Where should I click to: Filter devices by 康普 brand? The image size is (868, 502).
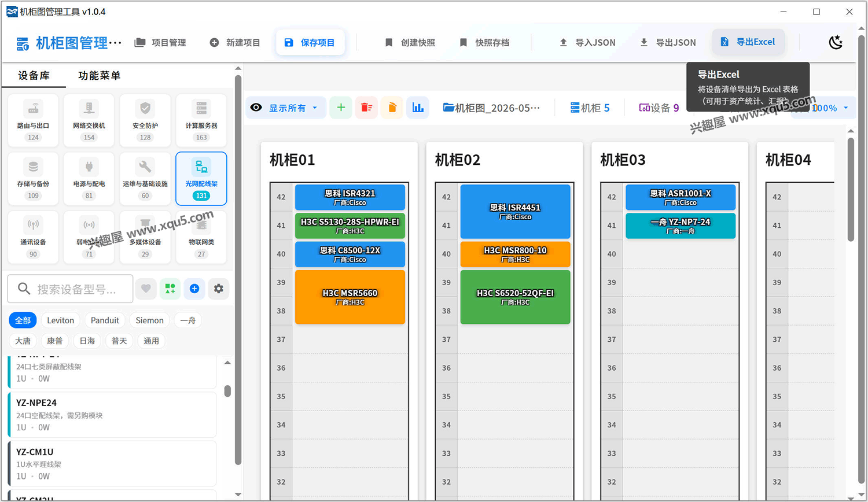pos(55,341)
